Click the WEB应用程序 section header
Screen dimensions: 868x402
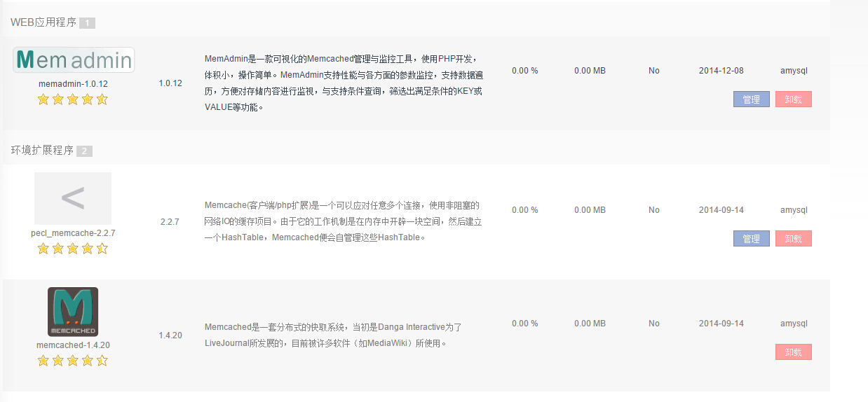point(43,22)
